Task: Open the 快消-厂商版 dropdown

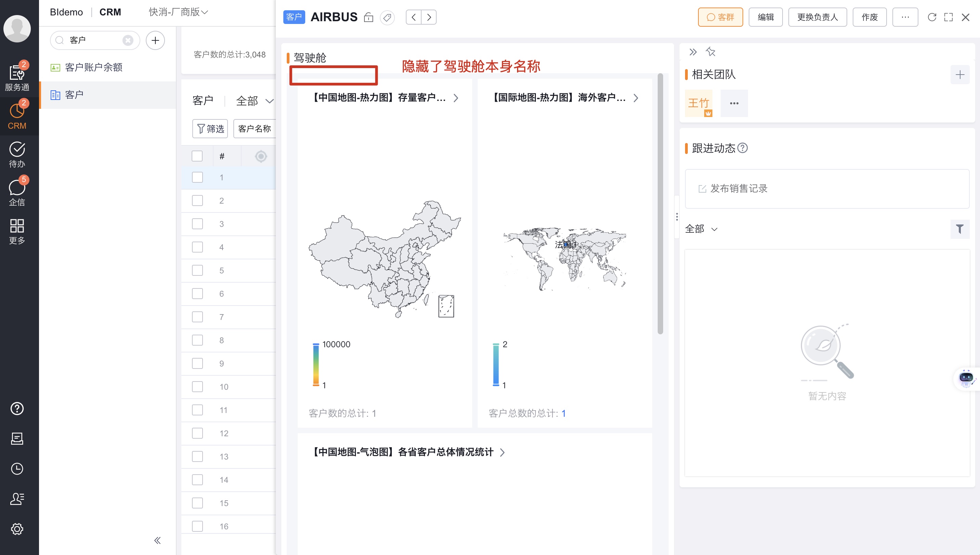Action: coord(178,12)
